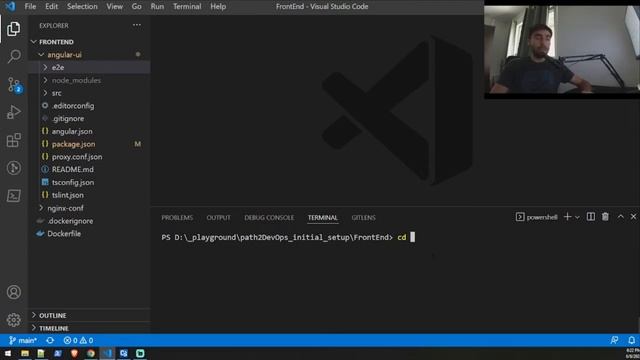
Task: Open the Run menu
Action: point(157,7)
